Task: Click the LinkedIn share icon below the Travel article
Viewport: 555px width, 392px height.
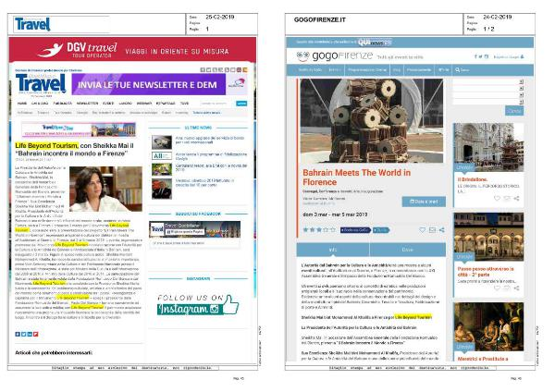Action: [30, 334]
